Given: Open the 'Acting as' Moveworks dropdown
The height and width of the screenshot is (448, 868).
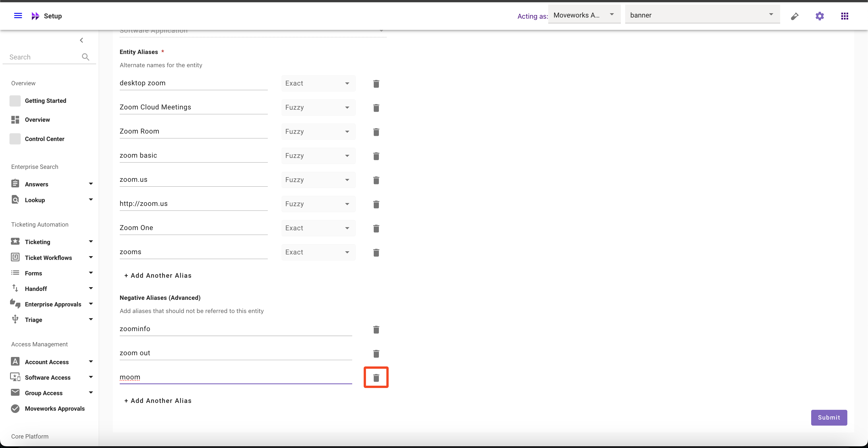Looking at the screenshot, I should pyautogui.click(x=584, y=15).
